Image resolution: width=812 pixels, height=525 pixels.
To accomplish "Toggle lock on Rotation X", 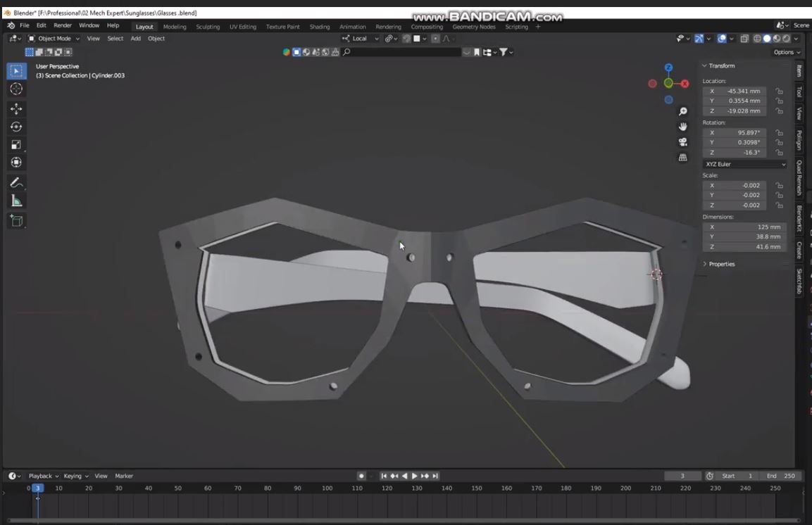I will click(x=779, y=133).
